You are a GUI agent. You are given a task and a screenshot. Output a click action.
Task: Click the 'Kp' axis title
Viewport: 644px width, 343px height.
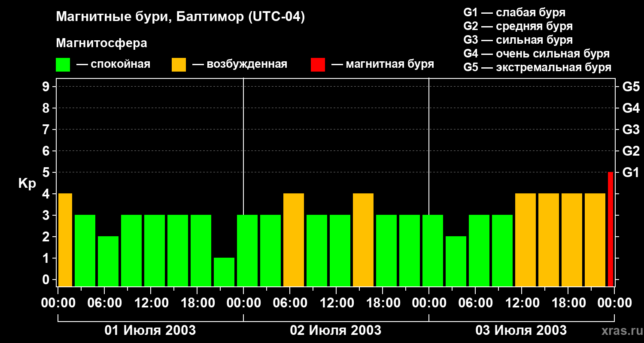click(27, 184)
